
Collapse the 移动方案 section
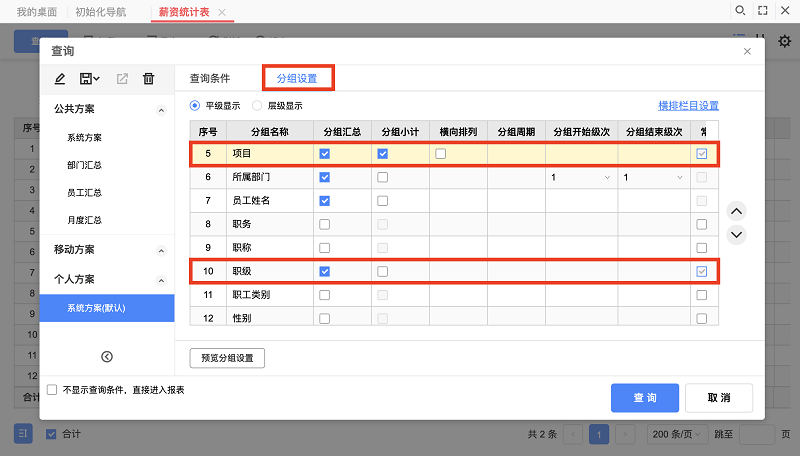161,250
